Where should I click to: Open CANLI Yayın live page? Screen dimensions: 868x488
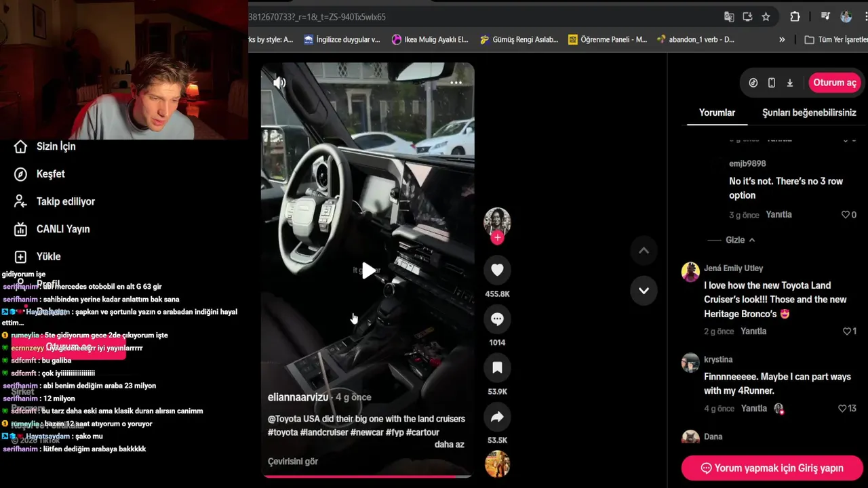[52, 229]
